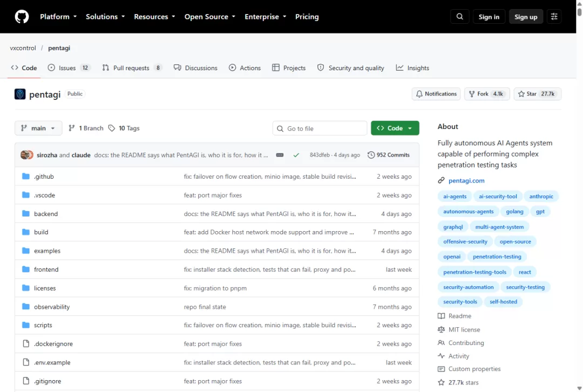Open the Actions tab

click(x=245, y=67)
